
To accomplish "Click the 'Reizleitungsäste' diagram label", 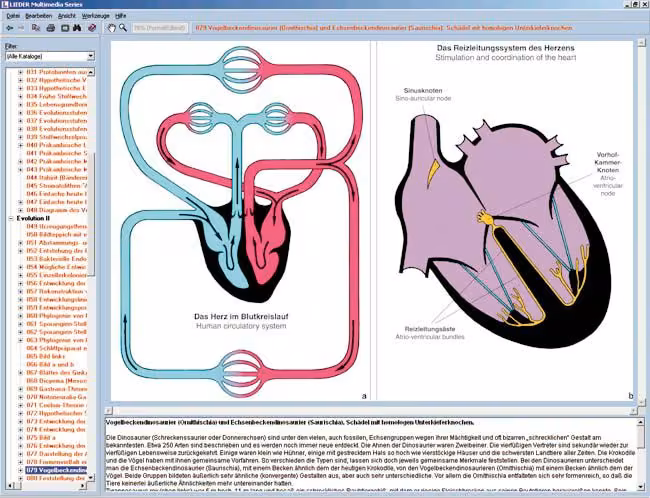I will click(430, 329).
